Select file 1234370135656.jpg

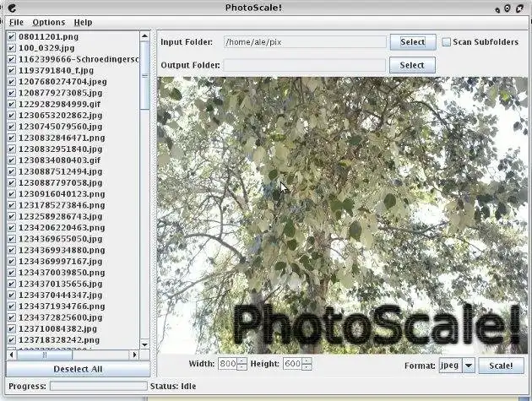click(x=61, y=284)
